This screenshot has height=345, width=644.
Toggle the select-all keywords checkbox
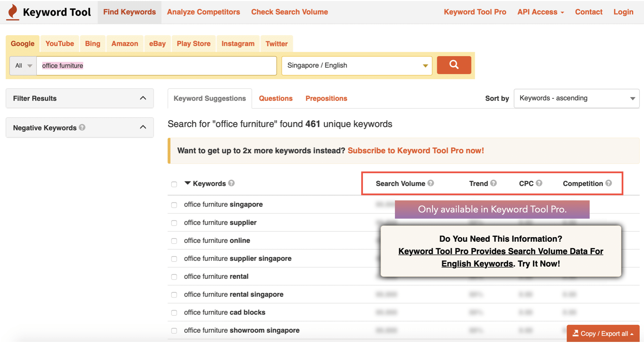pos(174,184)
